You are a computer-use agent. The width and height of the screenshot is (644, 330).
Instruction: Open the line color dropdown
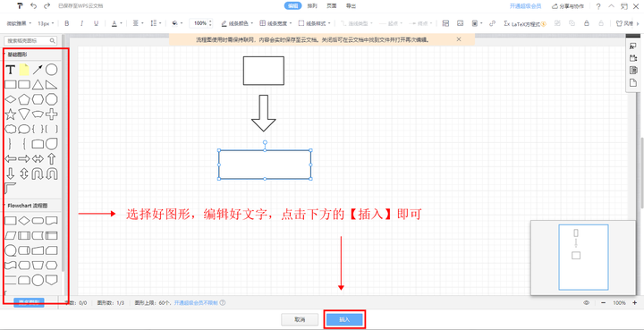(237, 23)
